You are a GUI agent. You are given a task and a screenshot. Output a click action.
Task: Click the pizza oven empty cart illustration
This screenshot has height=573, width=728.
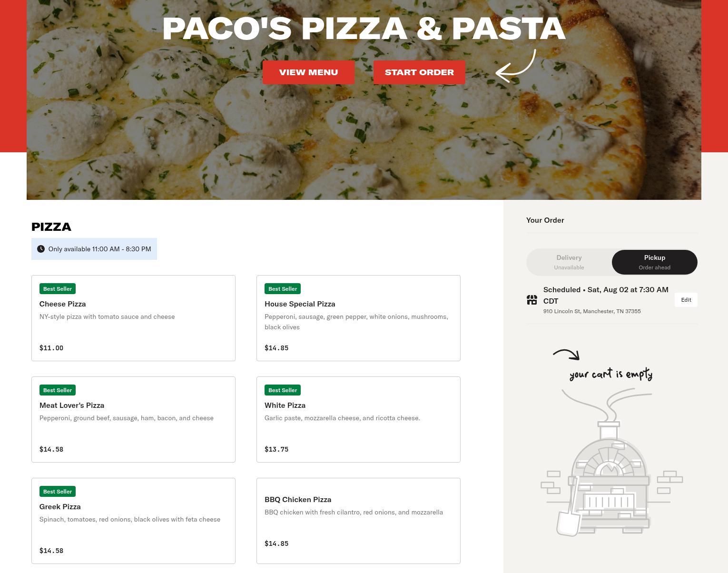612,463
